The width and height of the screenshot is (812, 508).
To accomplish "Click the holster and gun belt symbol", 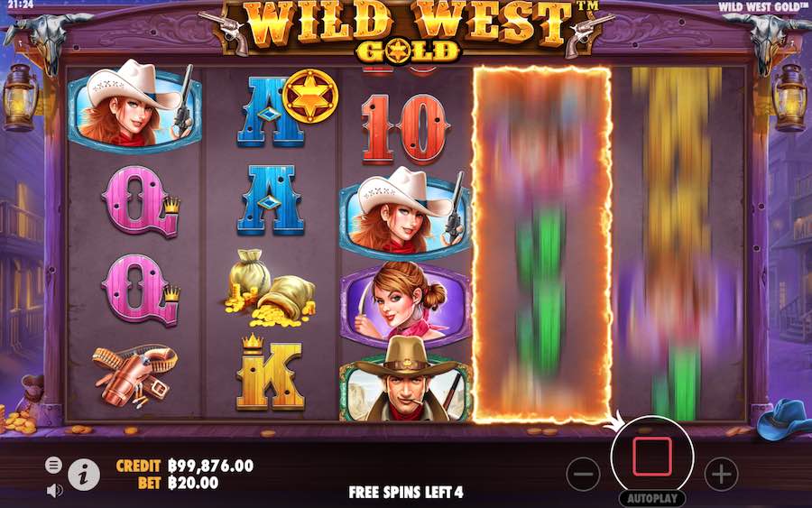I will pos(135,375).
